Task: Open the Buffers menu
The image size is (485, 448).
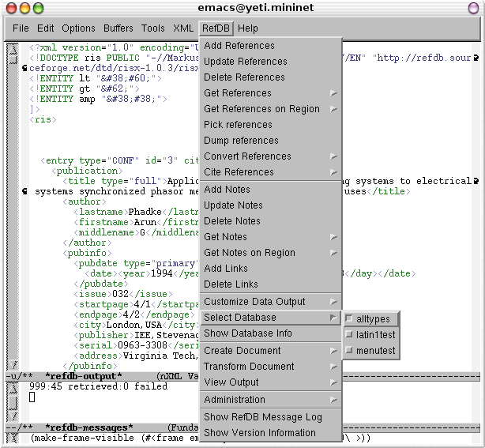Action: click(118, 28)
